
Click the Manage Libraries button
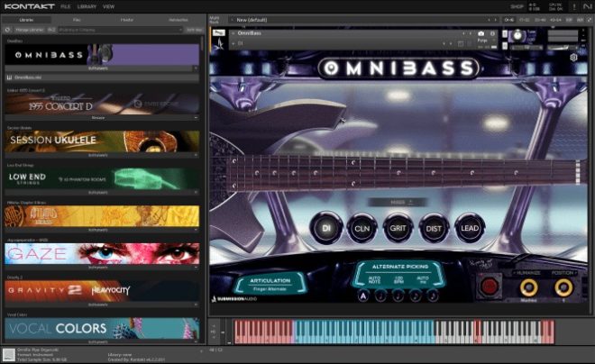click(x=29, y=30)
